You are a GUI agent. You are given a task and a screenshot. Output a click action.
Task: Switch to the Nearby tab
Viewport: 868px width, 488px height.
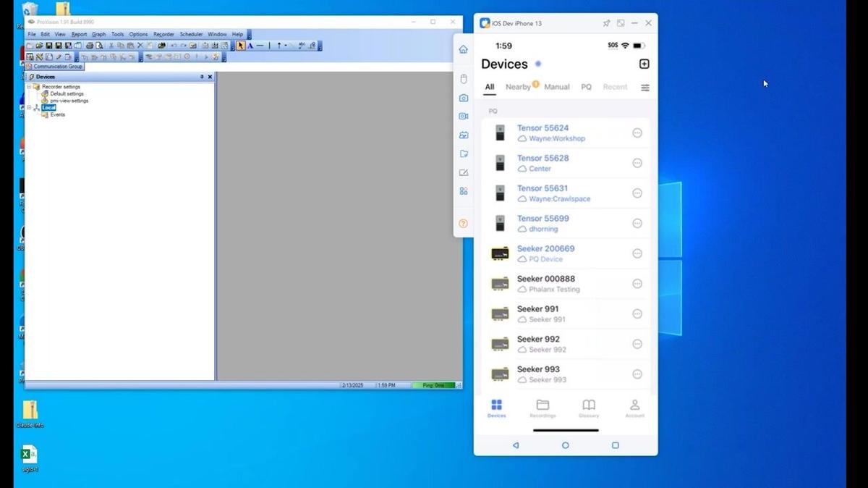518,87
